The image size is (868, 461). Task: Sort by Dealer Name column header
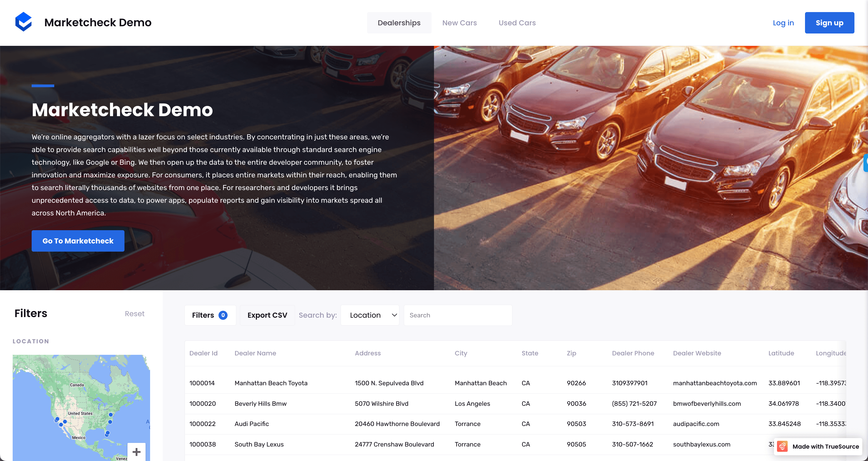[x=255, y=353]
